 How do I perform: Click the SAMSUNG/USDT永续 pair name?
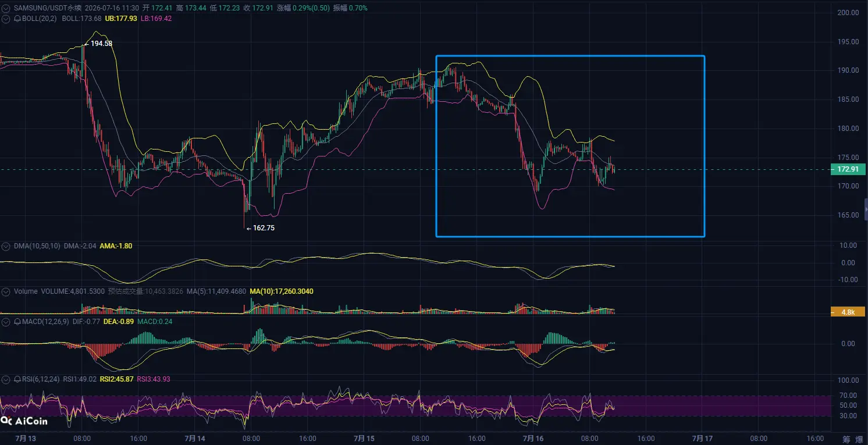(47, 8)
